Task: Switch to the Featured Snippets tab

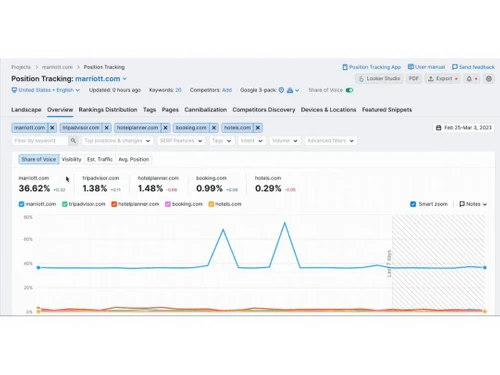Action: pos(387,110)
